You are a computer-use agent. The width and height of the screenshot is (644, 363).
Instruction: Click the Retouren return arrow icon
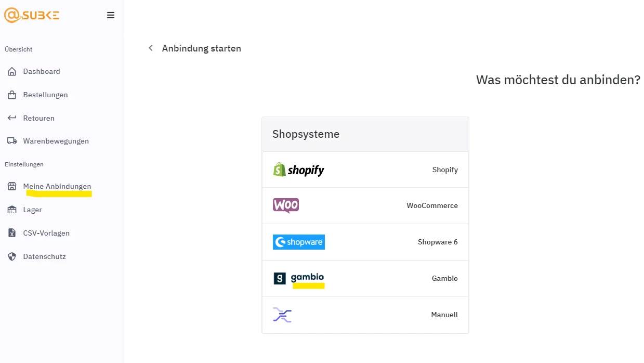12,118
